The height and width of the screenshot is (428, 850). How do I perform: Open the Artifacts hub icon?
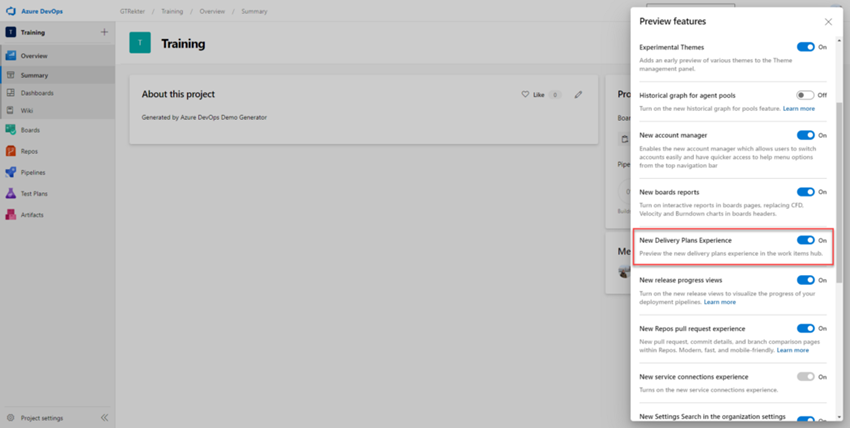[10, 215]
